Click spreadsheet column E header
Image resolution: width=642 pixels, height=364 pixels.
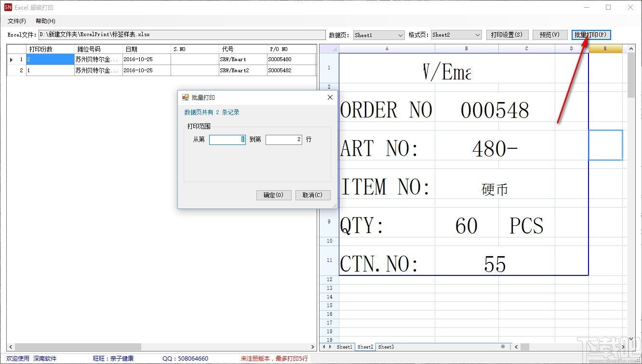pos(605,49)
